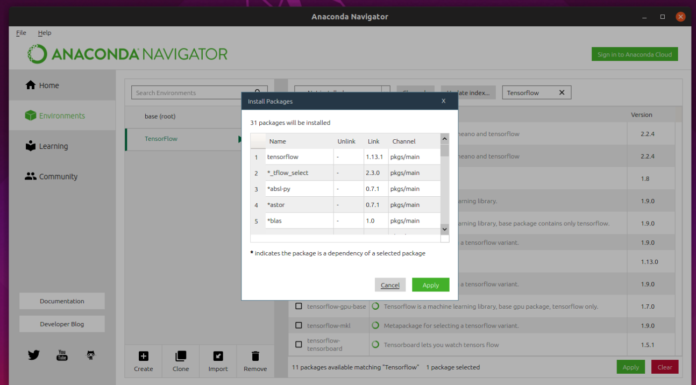The height and width of the screenshot is (385, 696).
Task: Select the *absl-py row
Action: pyautogui.click(x=346, y=189)
